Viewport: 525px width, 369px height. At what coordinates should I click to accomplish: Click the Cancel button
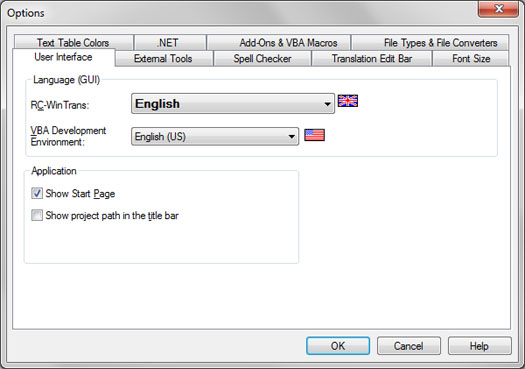tap(409, 346)
